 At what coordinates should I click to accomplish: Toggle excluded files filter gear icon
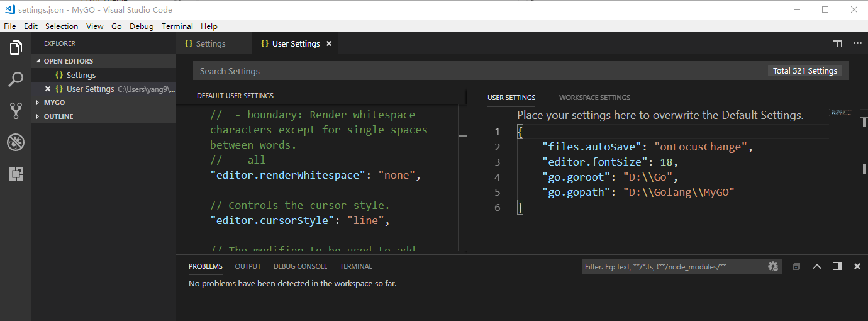click(x=773, y=266)
